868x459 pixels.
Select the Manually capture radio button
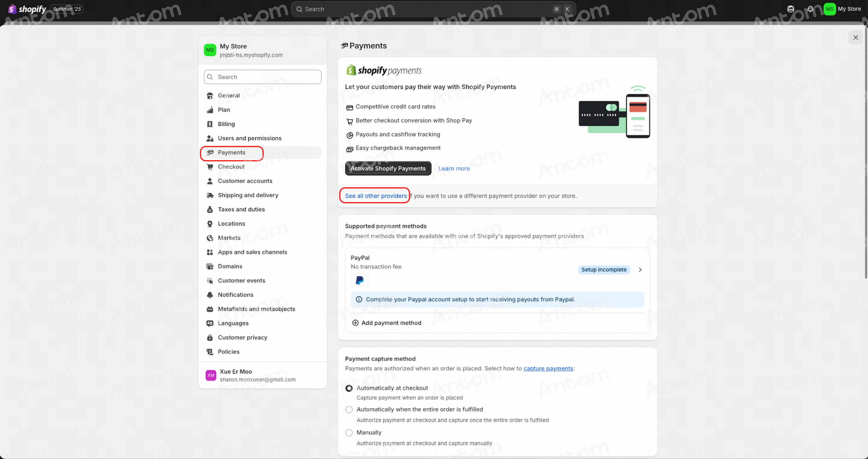[x=349, y=433]
